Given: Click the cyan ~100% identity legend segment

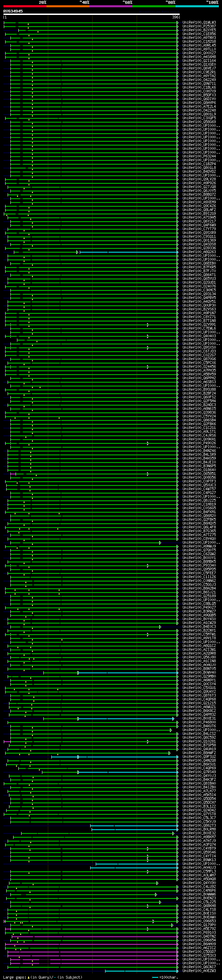Looking at the screenshot, I should 197,6.
